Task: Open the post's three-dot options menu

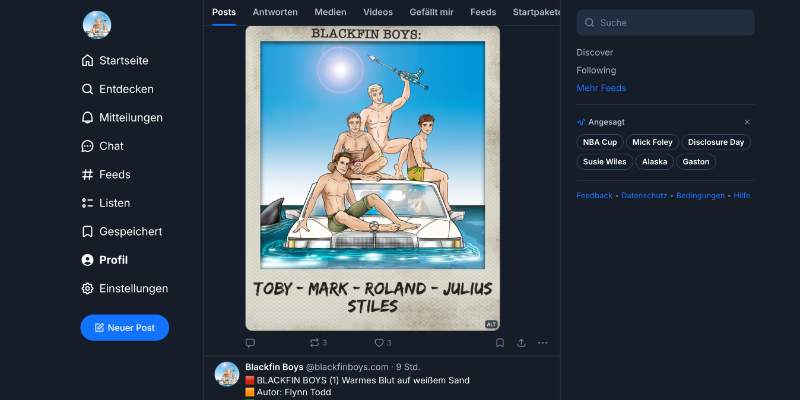Action: [543, 343]
